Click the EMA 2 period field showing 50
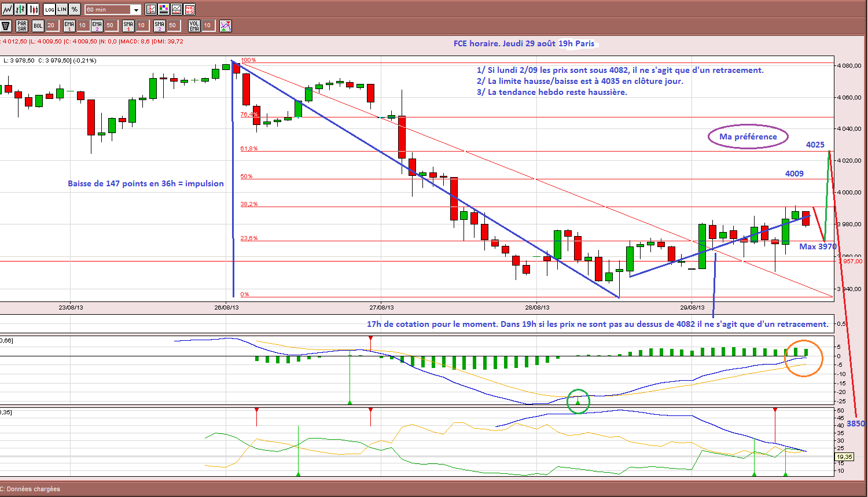The height and width of the screenshot is (497, 868). (111, 25)
